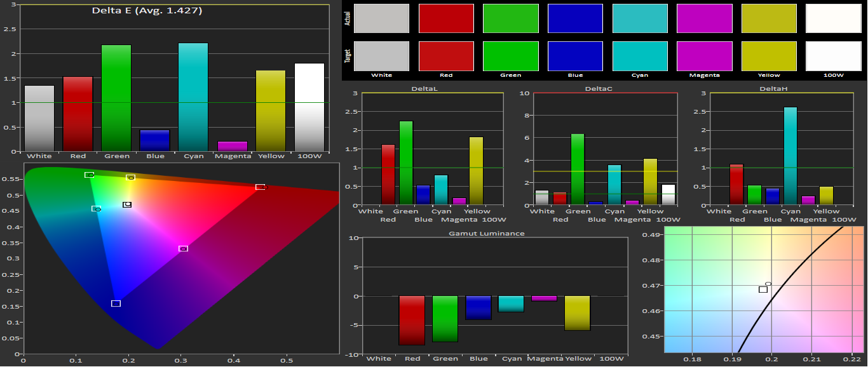Choose the Target Magenta swatch
The width and height of the screenshot is (868, 367).
tap(704, 56)
